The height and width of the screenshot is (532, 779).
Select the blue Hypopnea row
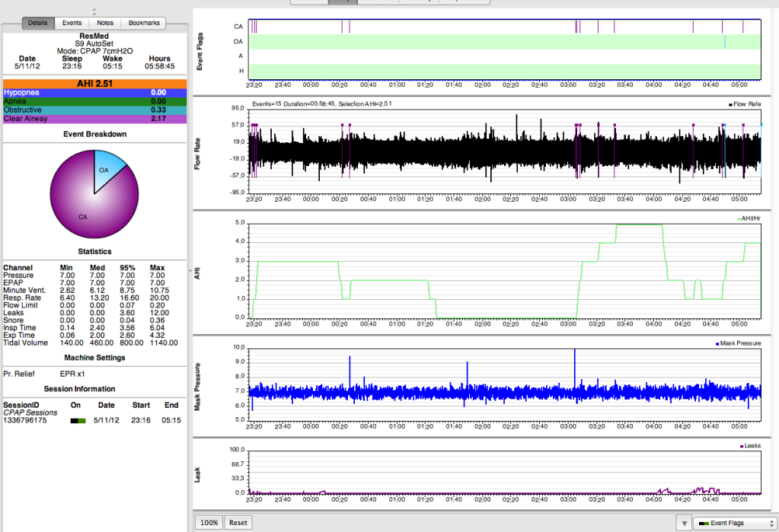[95, 92]
